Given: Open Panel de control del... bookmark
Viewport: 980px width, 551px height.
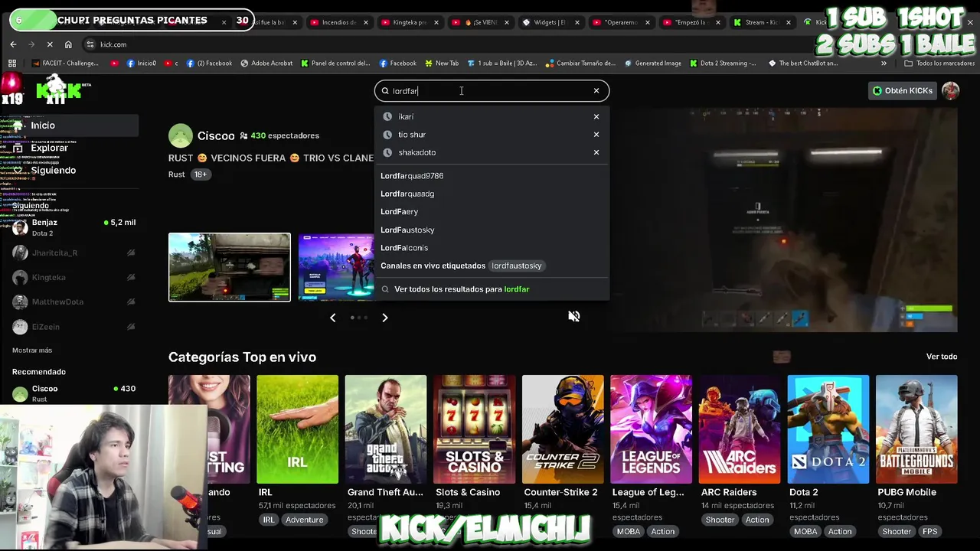Looking at the screenshot, I should pos(335,64).
